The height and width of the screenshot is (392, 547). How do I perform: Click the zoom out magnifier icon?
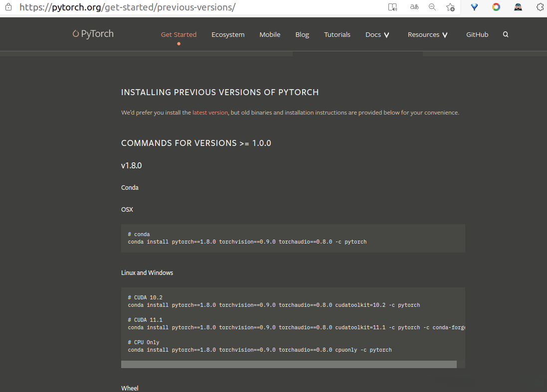[432, 7]
